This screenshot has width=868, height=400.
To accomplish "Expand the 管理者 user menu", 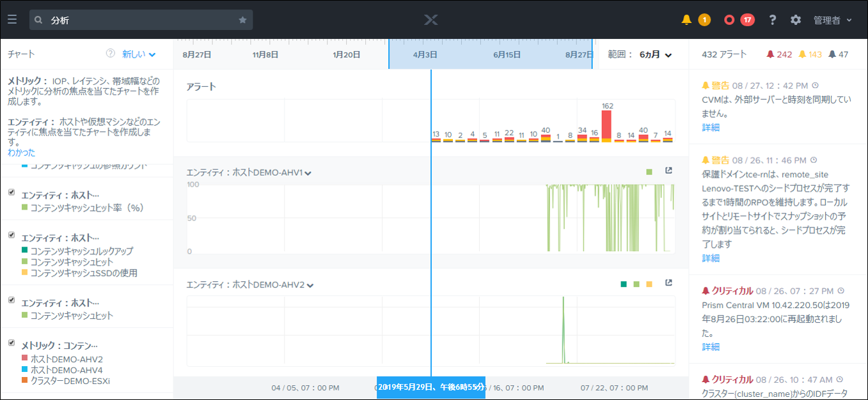I will (833, 20).
